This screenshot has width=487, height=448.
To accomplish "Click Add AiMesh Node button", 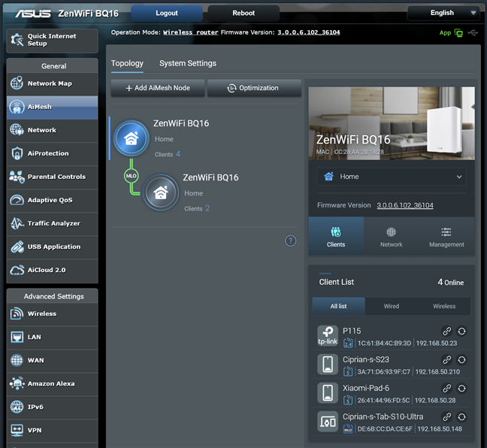I will pyautogui.click(x=158, y=88).
